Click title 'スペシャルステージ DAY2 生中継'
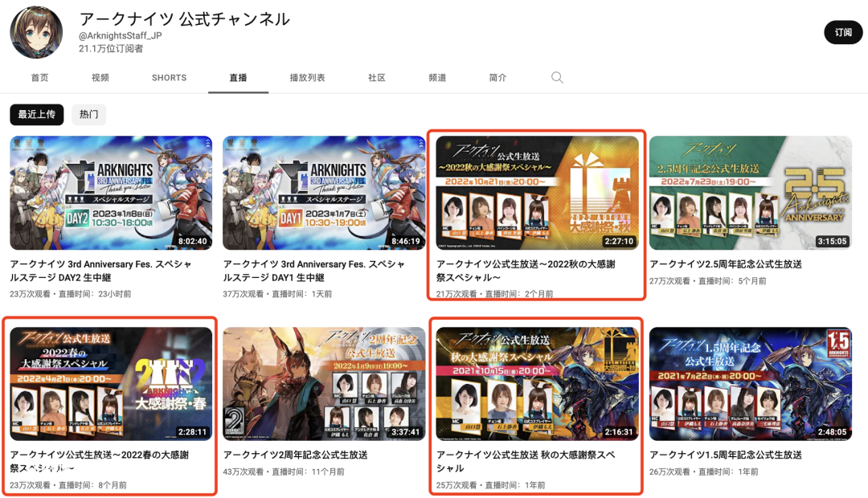 (x=100, y=271)
